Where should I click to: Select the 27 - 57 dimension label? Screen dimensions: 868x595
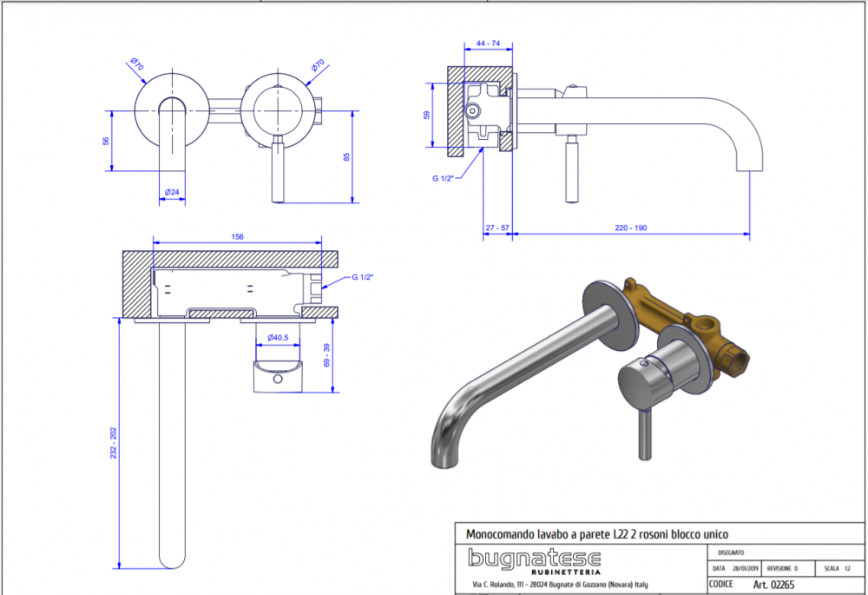(x=497, y=228)
